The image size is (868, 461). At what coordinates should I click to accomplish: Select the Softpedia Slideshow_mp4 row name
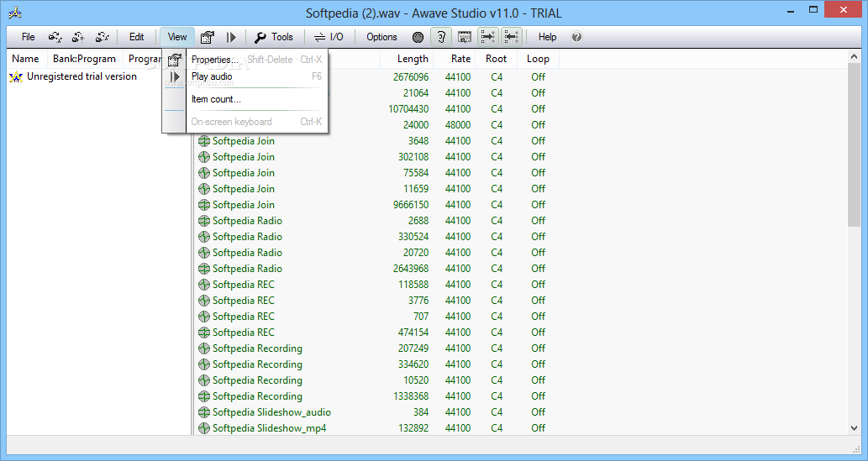click(269, 428)
